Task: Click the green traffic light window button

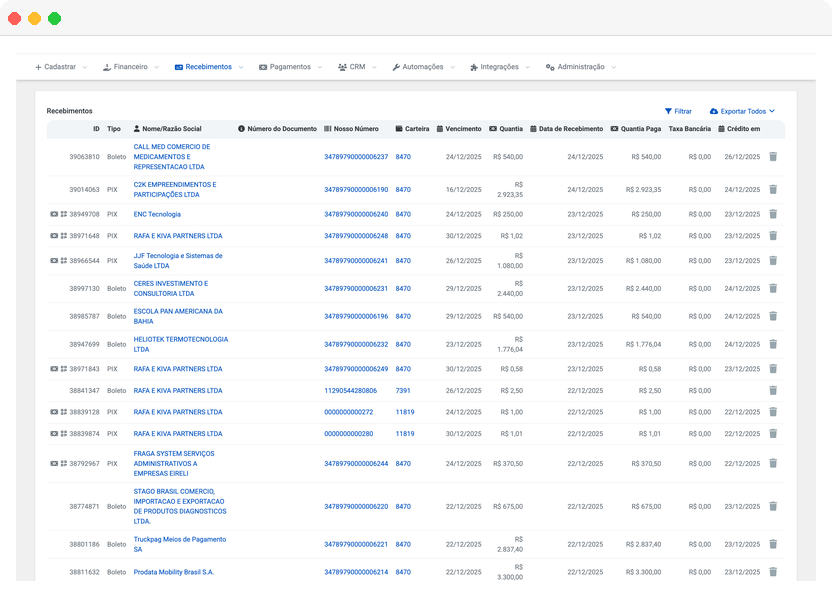Action: pyautogui.click(x=54, y=17)
